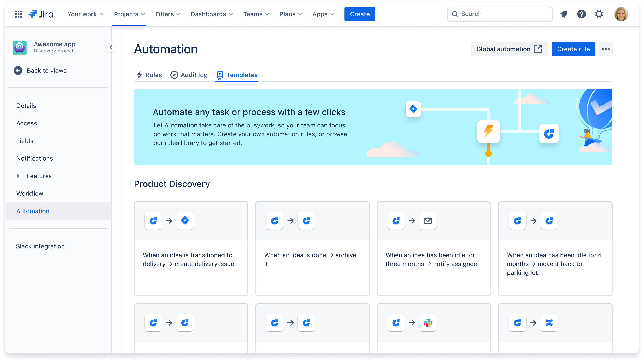Viewport: 644px width, 362px height.
Task: Click the Slack integration icon in bottom row
Action: (427, 323)
